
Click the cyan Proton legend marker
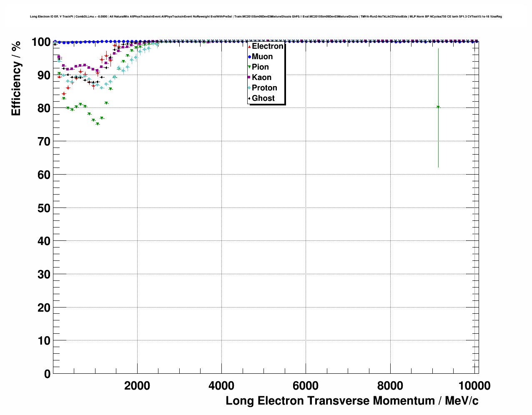(x=249, y=88)
